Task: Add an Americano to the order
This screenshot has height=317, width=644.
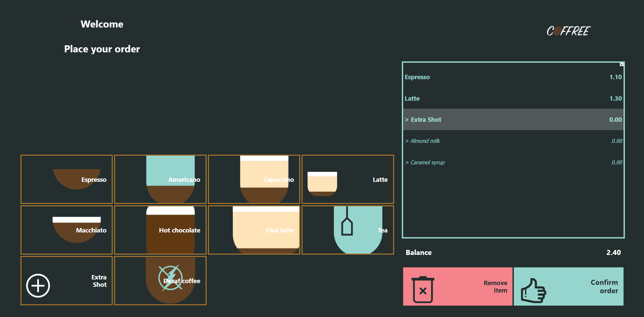Action: pyautogui.click(x=160, y=179)
